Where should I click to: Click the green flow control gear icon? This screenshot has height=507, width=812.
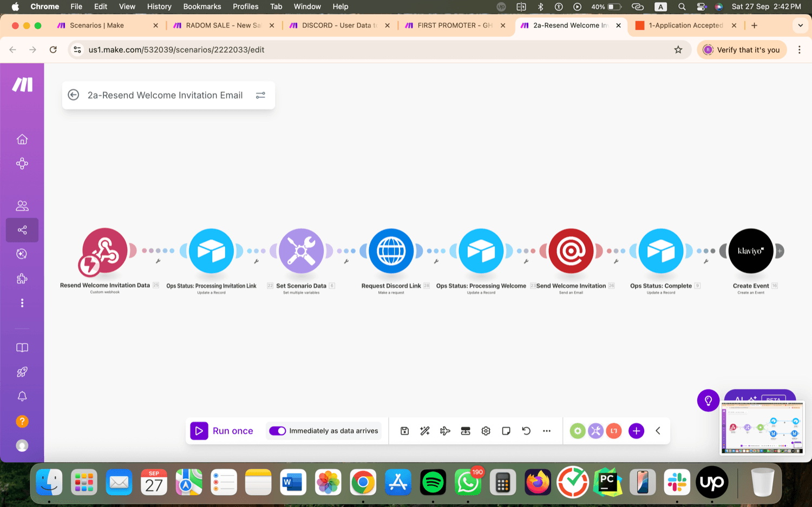pyautogui.click(x=578, y=431)
